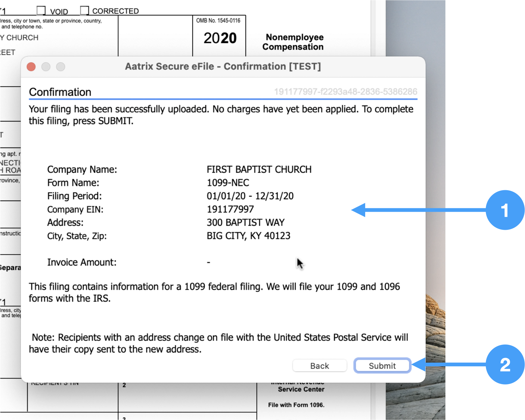
Task: Click the 2020 tax year box
Action: (x=220, y=38)
